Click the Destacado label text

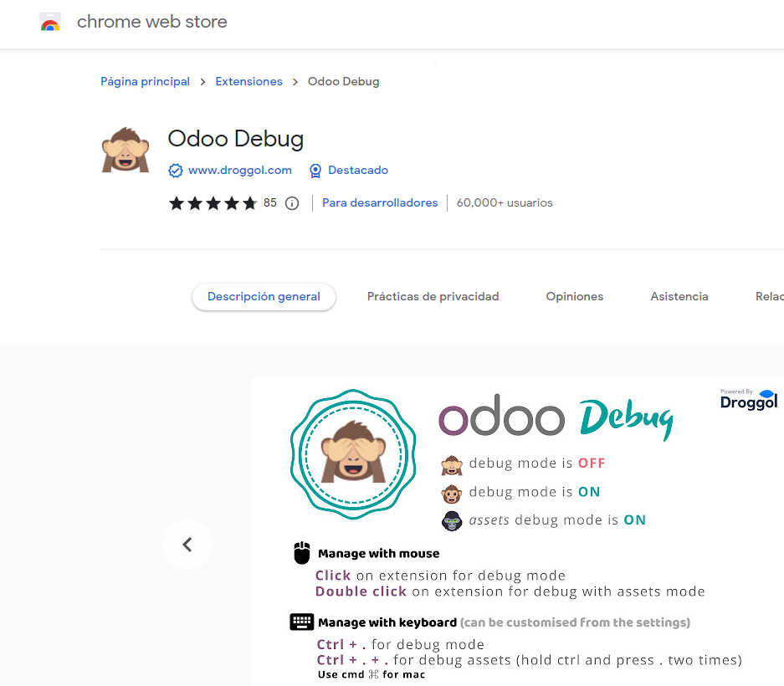pyautogui.click(x=358, y=171)
